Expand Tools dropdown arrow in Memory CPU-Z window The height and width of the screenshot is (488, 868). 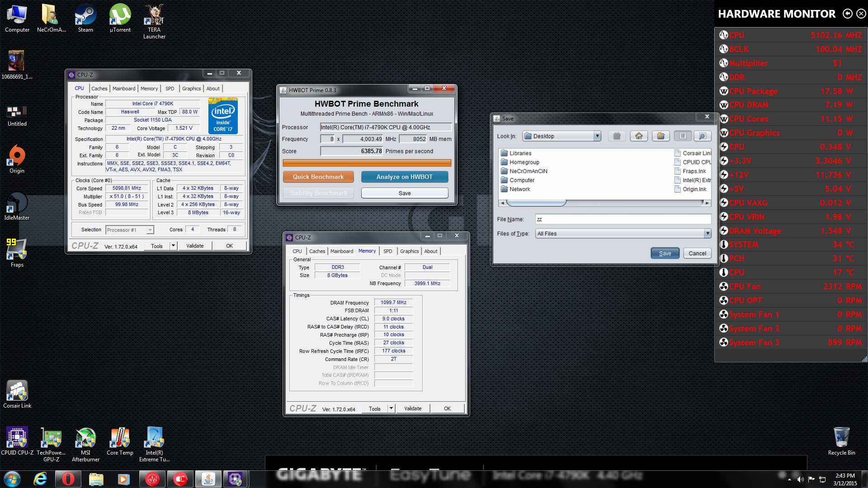[x=391, y=408]
